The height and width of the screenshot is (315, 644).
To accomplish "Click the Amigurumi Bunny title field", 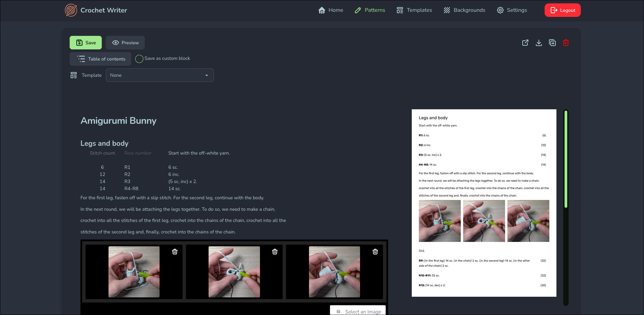I will (119, 121).
